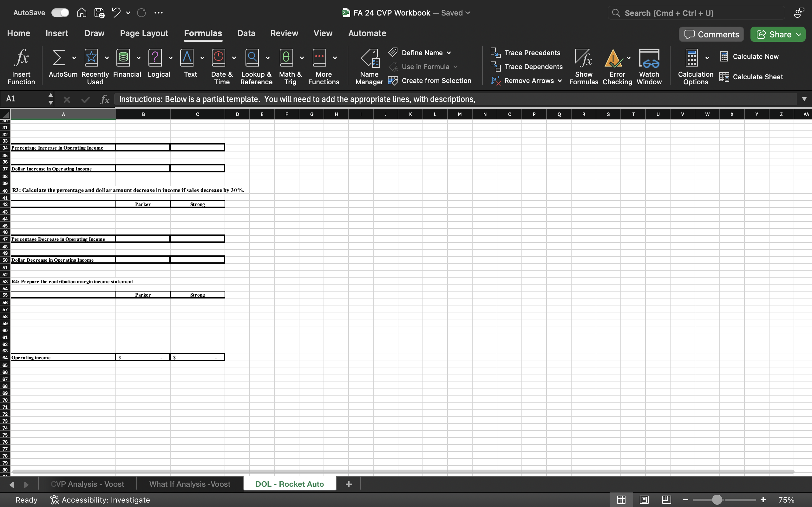Image resolution: width=812 pixels, height=507 pixels.
Task: Expand the Lookup & Reference dropdown
Action: coord(267,57)
